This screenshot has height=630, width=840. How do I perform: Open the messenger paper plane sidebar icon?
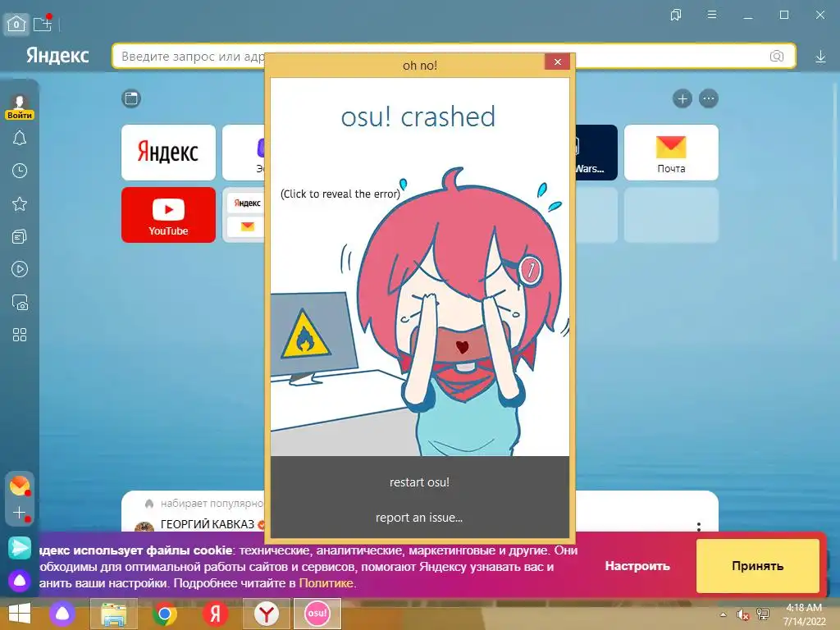pos(20,547)
